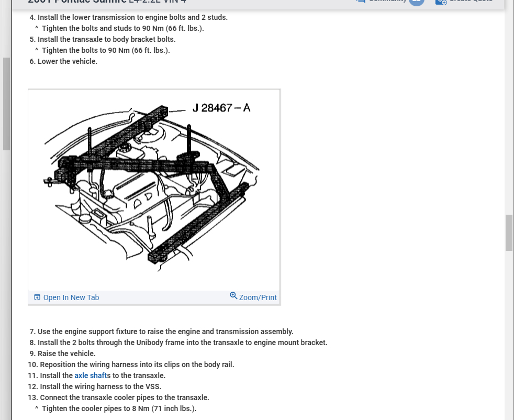Follow the axle shaft hyperlink in step 11
Screen dimensions: 514x420
[91, 375]
